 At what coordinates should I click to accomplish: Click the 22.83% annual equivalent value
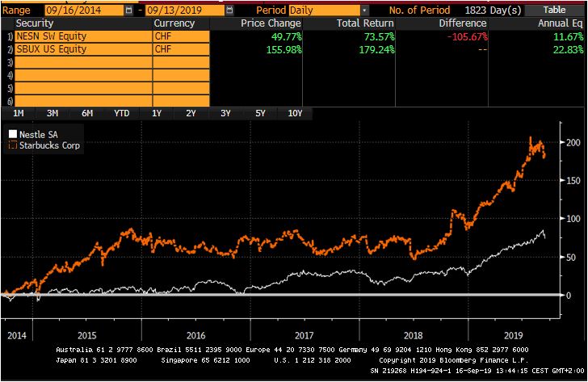coord(569,49)
